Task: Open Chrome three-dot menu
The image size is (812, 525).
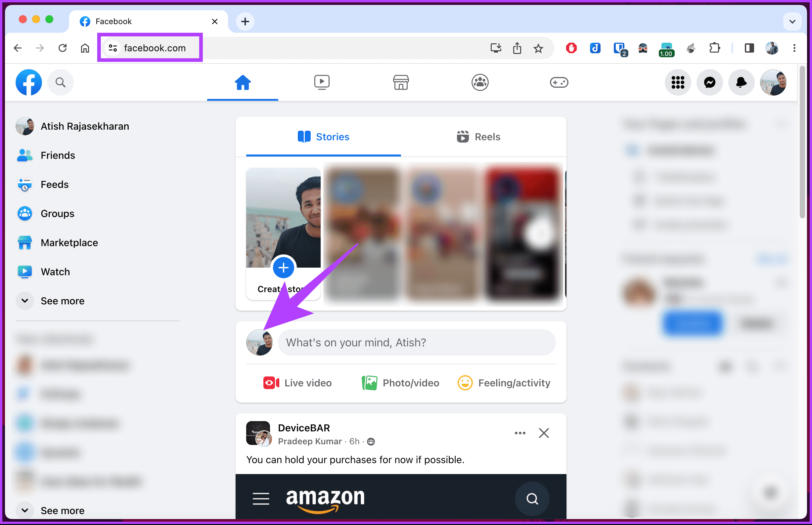Action: click(x=794, y=48)
